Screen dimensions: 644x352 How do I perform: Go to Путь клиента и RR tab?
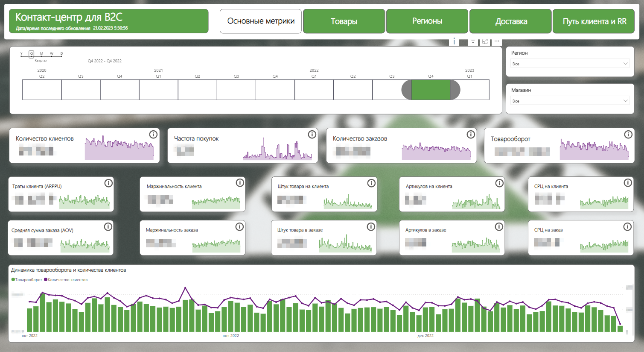(x=594, y=21)
